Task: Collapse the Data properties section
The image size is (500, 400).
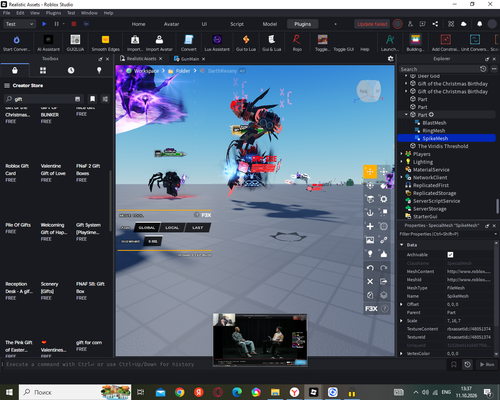Action: click(x=401, y=245)
